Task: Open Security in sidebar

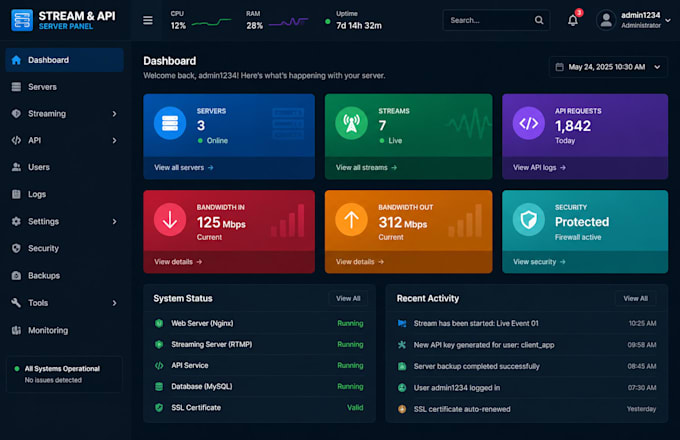Action: pyautogui.click(x=65, y=248)
